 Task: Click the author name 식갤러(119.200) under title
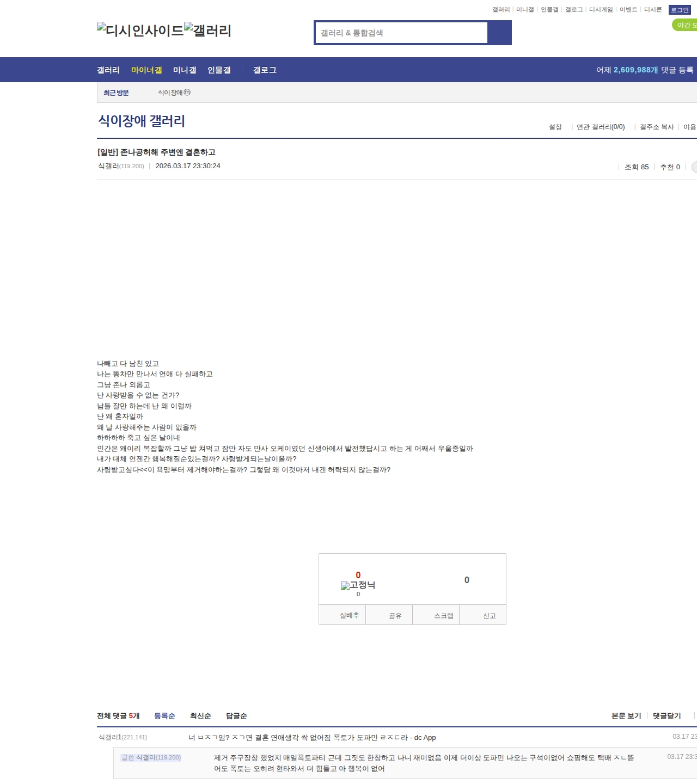(121, 166)
